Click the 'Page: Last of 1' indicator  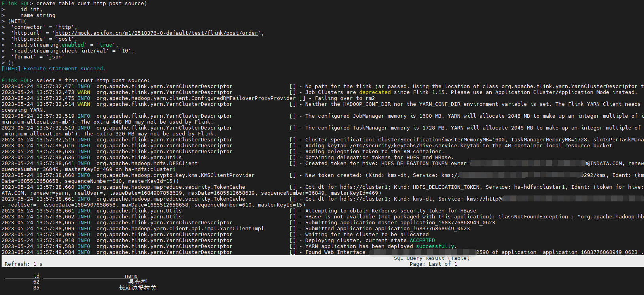[433, 264]
